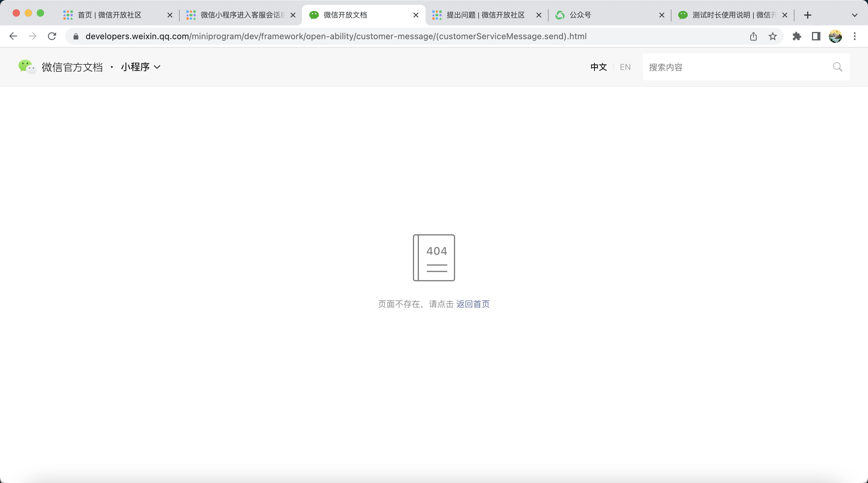Open a new tab with plus button
Screen dimensions: 868x483
(x=808, y=15)
